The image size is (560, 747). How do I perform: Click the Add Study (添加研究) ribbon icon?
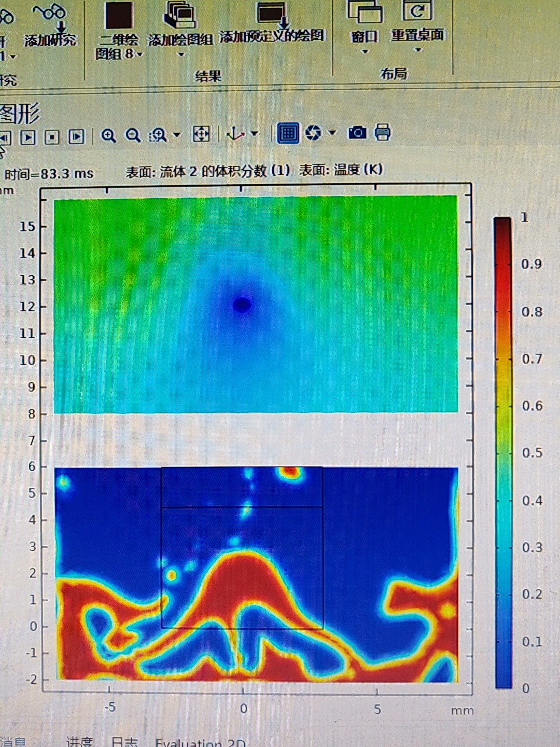pyautogui.click(x=51, y=11)
